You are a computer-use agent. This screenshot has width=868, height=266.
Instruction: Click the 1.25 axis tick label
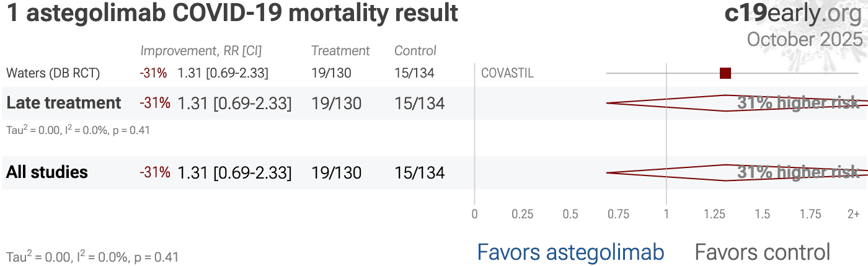pyautogui.click(x=714, y=215)
